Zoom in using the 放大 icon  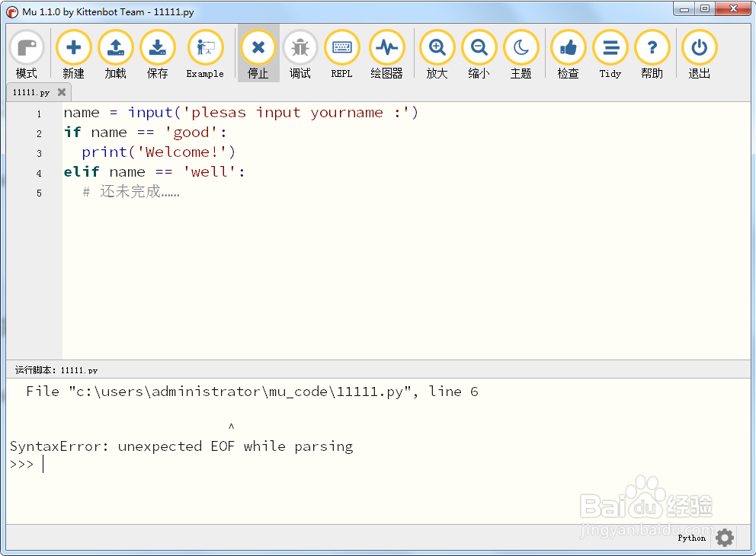437,47
